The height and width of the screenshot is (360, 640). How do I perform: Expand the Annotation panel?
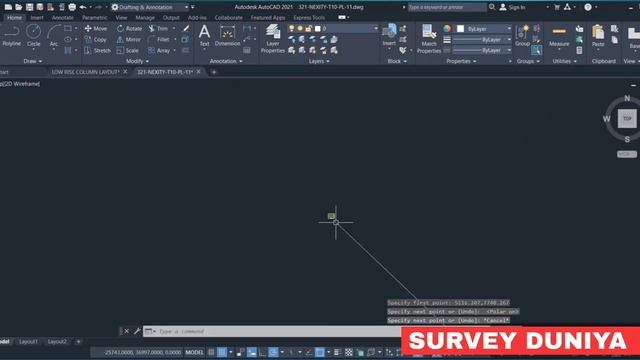click(x=226, y=61)
